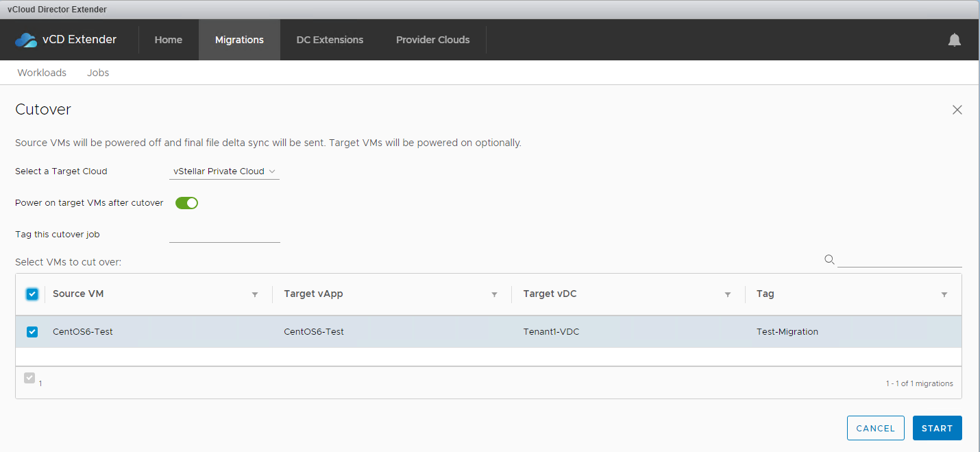Screen dimensions: 980x452
Task: Click the search magnifier icon
Action: coord(829,259)
